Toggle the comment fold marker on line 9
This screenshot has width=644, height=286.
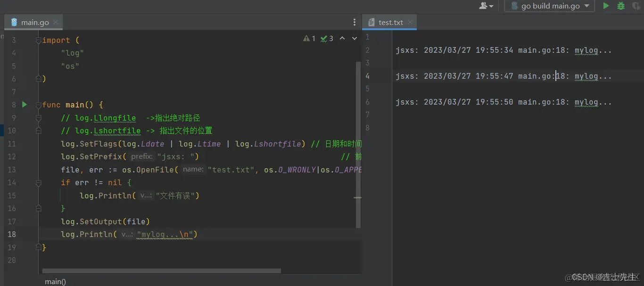39,118
